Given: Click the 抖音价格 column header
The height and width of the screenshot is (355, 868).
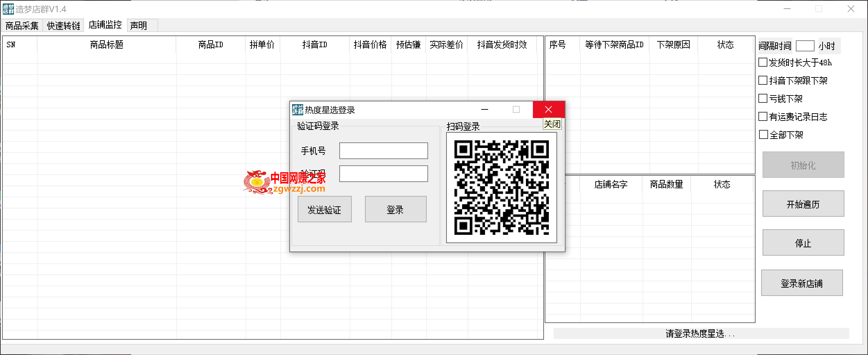Looking at the screenshot, I should click(370, 45).
